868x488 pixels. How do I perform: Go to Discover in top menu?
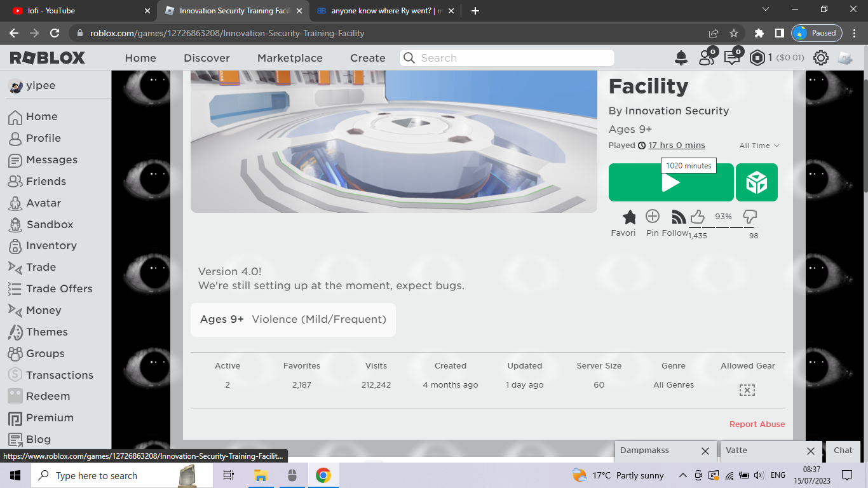pyautogui.click(x=207, y=58)
